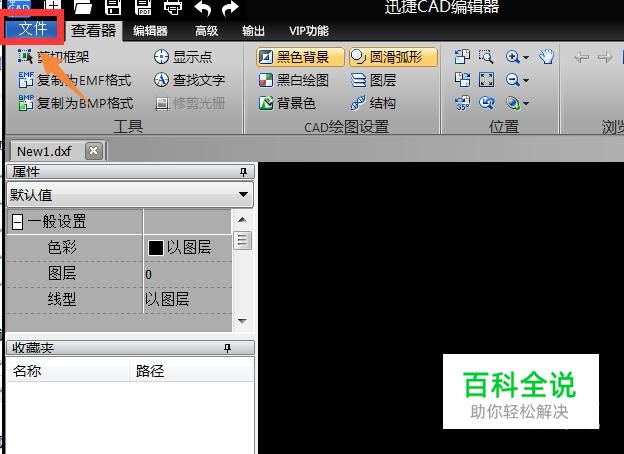Click the magnifier icon beside the 35° rotate icon
Screen dimensions: 624x454
486,103
